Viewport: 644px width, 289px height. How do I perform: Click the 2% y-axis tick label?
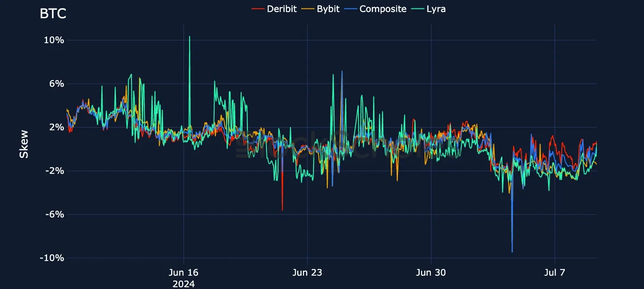[57, 127]
